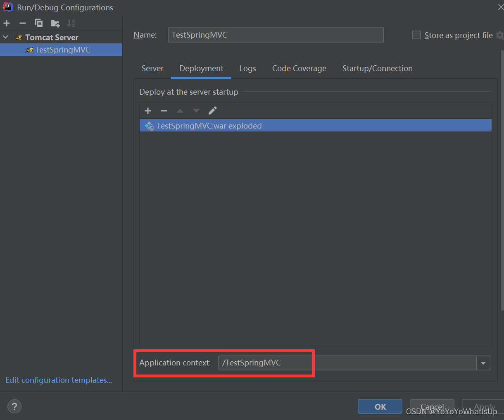Collapse the Tomcat Server tree node
This screenshot has width=504, height=420.
[6, 37]
